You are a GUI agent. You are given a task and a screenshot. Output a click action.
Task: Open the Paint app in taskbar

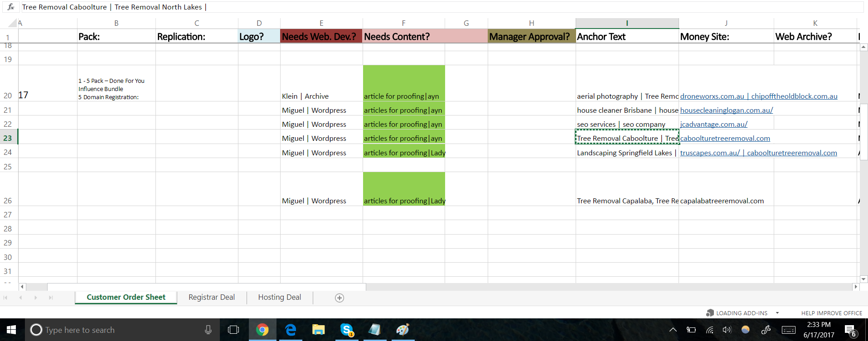tap(402, 330)
